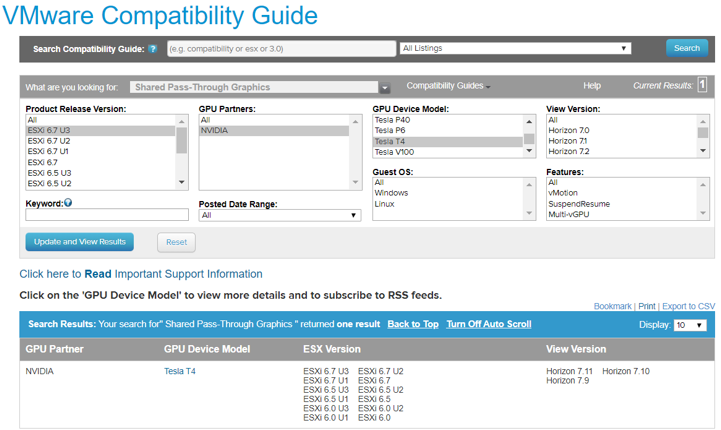Select ESXi 6.7 U3 in Product Release Version

(x=101, y=131)
